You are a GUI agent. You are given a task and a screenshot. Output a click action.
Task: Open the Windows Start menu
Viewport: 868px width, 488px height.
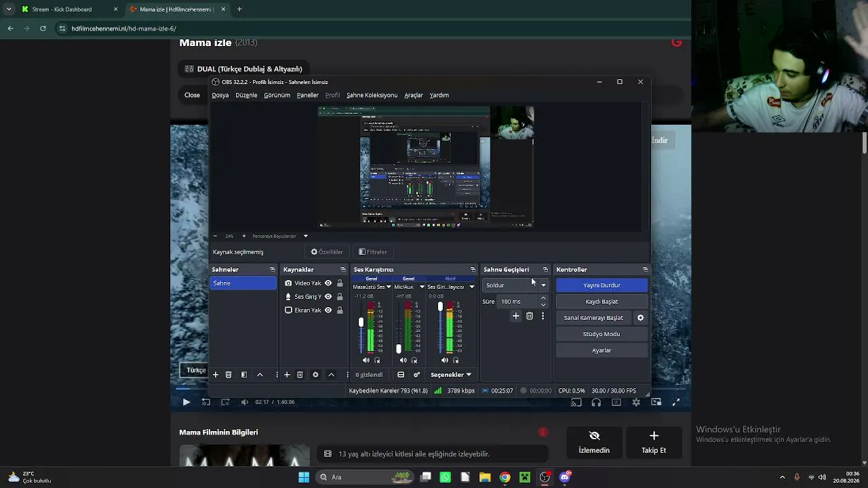pos(304,477)
